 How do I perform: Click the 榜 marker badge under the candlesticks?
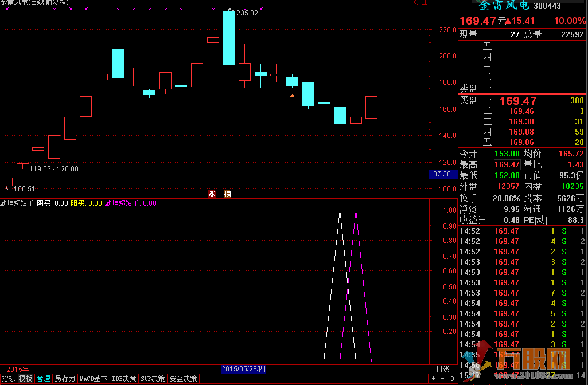click(227, 194)
